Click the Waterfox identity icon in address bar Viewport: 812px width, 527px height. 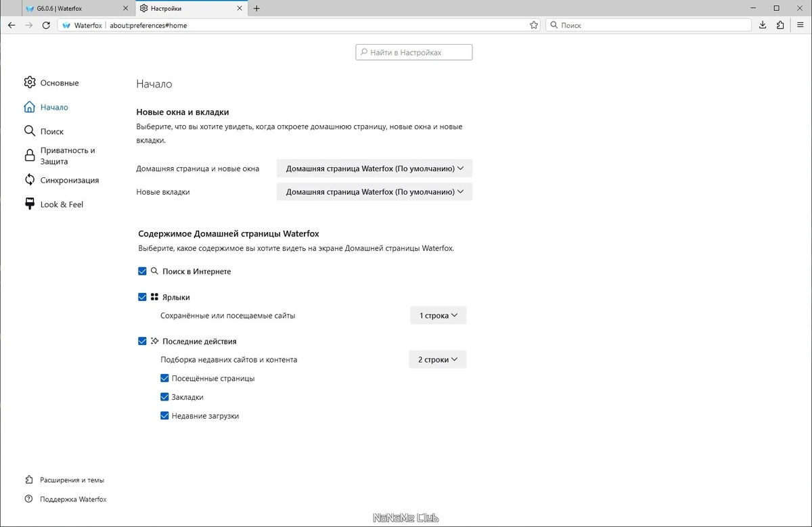point(66,25)
